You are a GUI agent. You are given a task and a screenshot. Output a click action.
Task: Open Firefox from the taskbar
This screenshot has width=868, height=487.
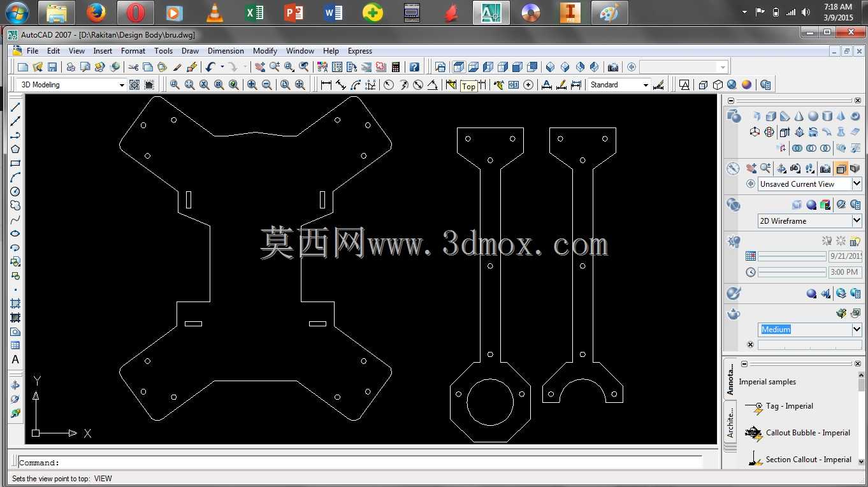point(96,12)
